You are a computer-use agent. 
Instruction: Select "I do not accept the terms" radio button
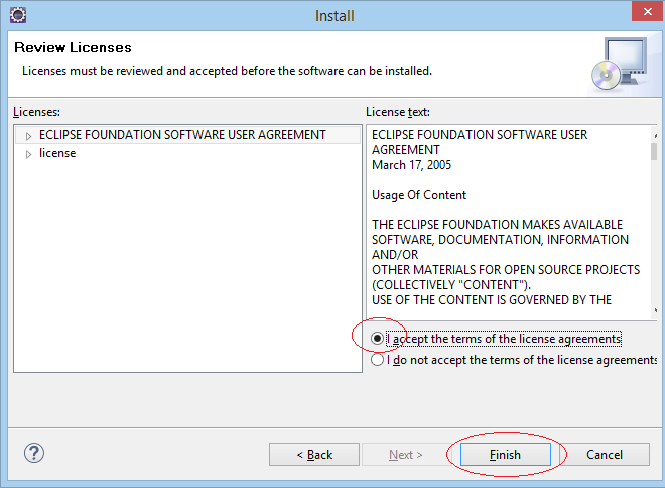377,360
